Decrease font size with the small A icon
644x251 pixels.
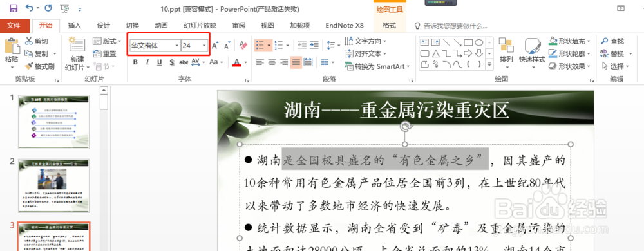pos(227,46)
